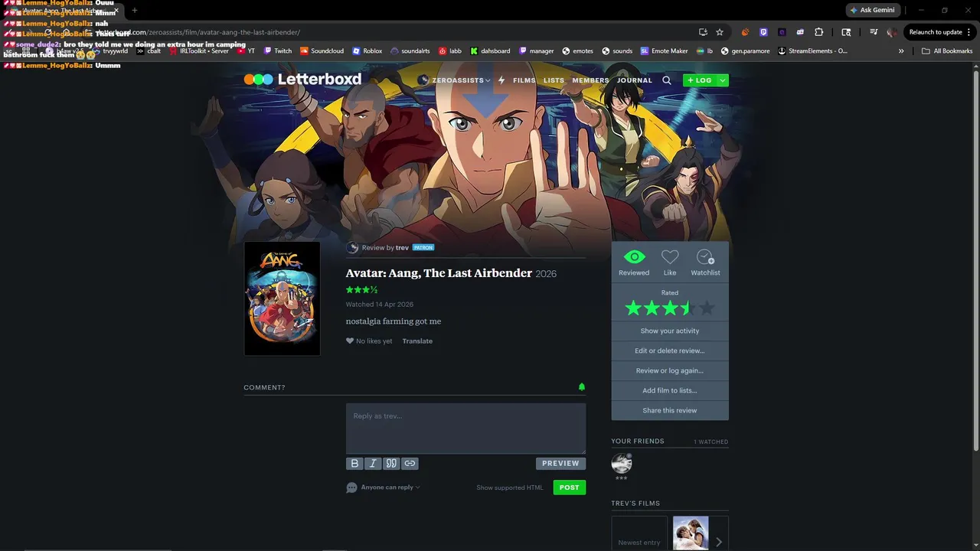Click the 1 WATCHED link
The width and height of the screenshot is (980, 551).
point(711,442)
